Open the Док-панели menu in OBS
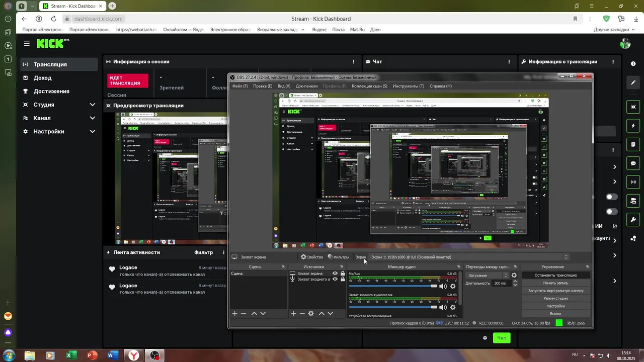 pyautogui.click(x=306, y=86)
